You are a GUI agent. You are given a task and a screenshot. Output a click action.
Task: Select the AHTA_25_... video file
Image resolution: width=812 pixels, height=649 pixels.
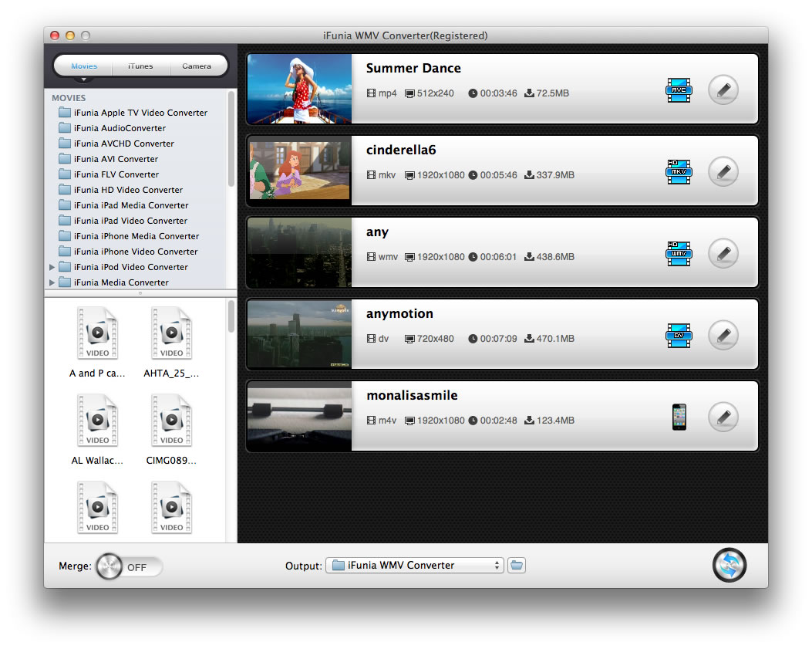[x=171, y=343]
